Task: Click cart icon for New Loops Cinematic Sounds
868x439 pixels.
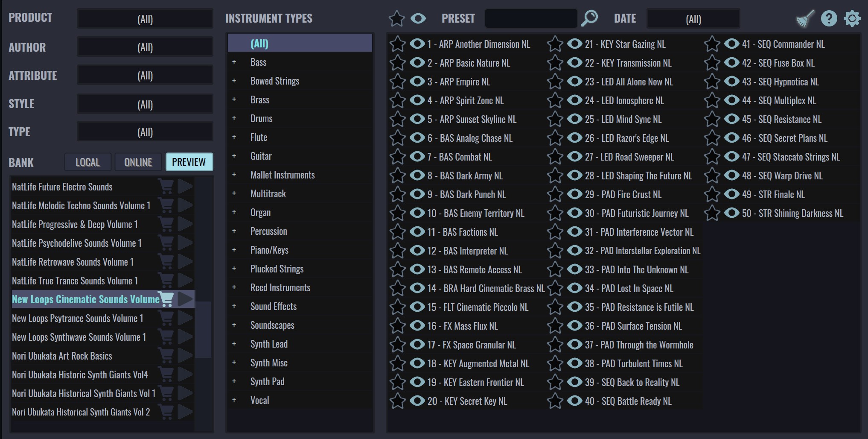Action: point(166,299)
